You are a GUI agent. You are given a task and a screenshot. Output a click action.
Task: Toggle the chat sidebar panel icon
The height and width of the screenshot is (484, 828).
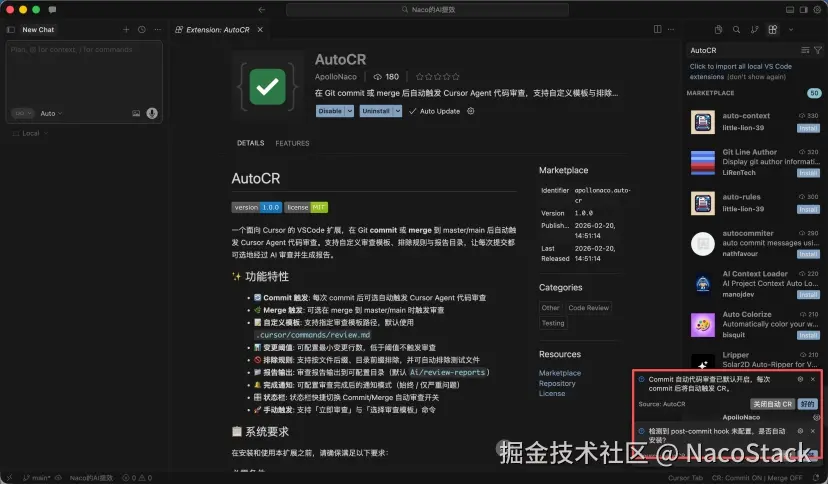(11, 30)
